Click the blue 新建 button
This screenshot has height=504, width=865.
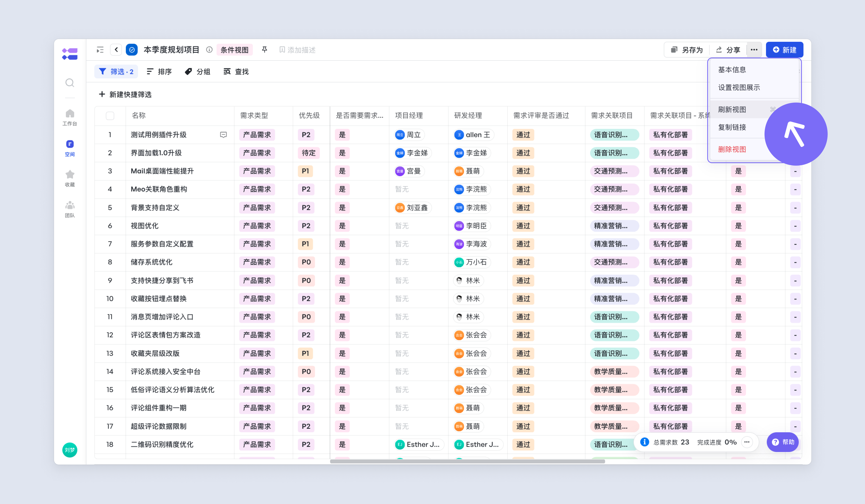pos(784,50)
